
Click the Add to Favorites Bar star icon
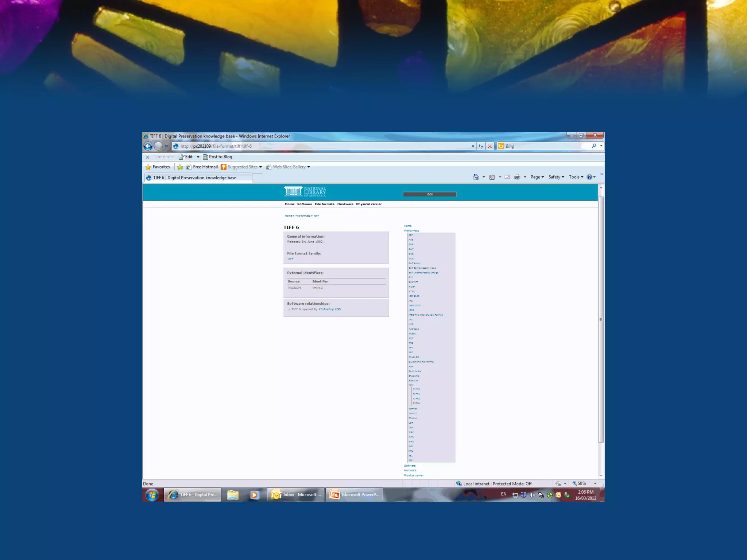coord(180,167)
